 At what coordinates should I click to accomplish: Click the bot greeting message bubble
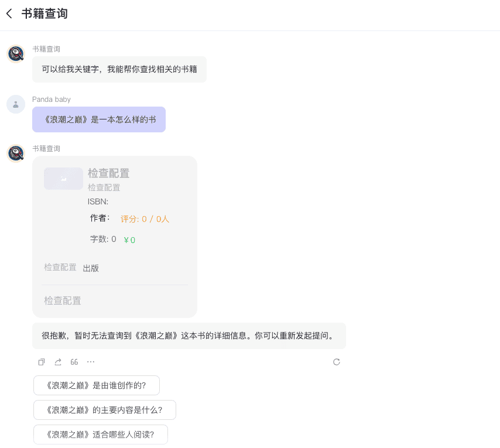[x=119, y=69]
